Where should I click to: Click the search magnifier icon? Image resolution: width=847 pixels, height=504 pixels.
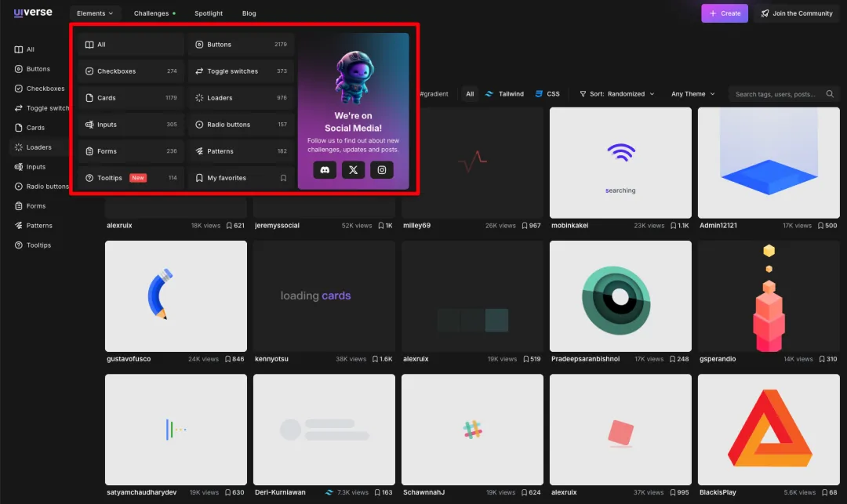(x=830, y=93)
